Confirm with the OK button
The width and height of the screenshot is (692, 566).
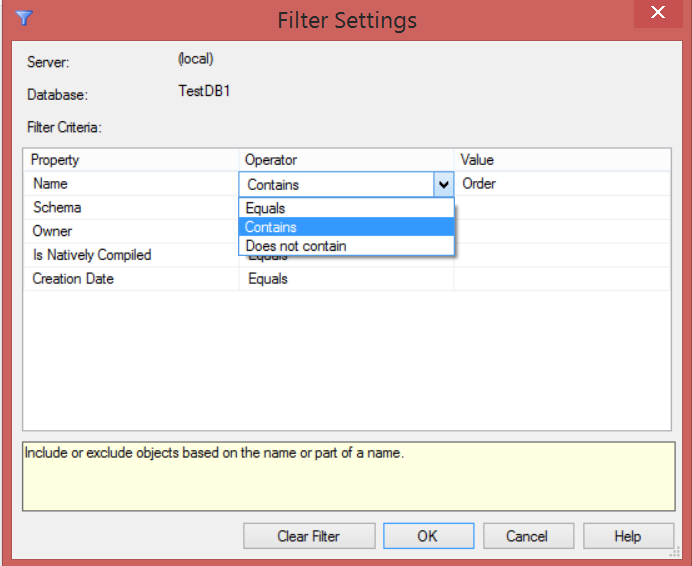428,536
